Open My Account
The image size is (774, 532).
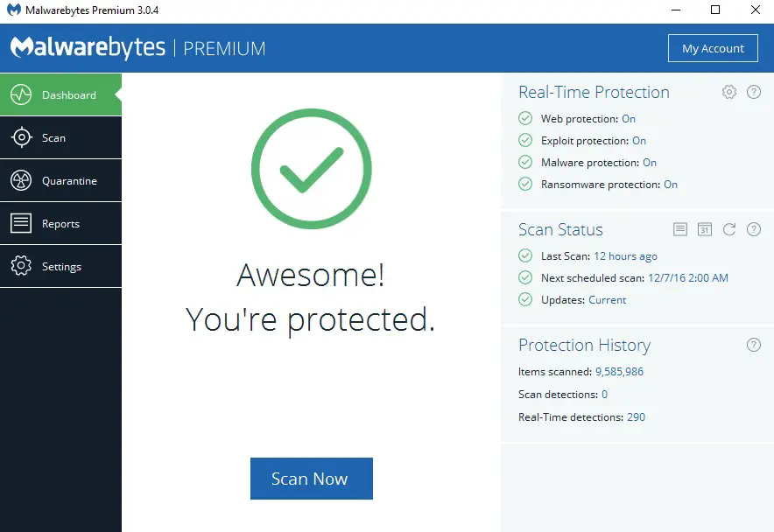click(x=713, y=48)
